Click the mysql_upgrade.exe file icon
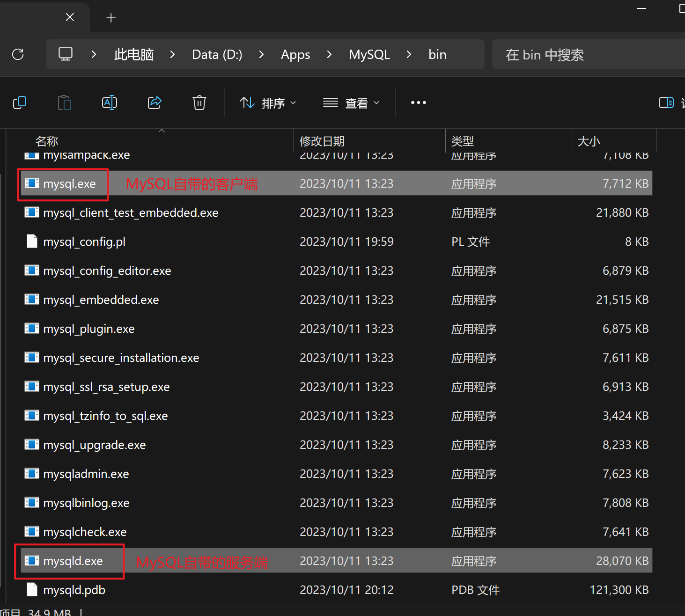 (x=32, y=444)
